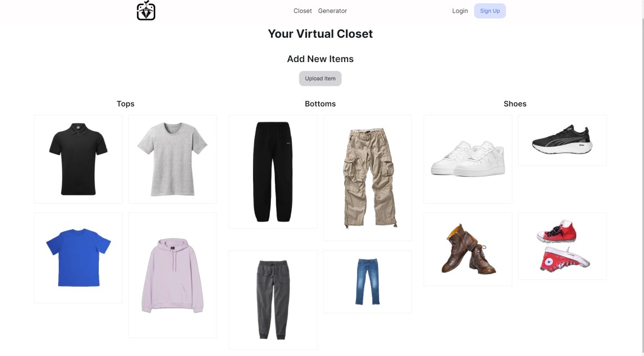Viewport: 644px width, 356px height.
Task: Select the gray heather t-shirt
Action: (173, 159)
